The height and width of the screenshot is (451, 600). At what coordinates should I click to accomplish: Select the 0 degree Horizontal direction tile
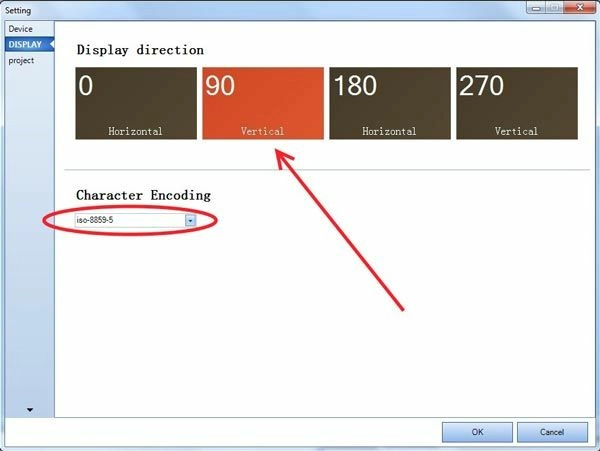point(136,103)
